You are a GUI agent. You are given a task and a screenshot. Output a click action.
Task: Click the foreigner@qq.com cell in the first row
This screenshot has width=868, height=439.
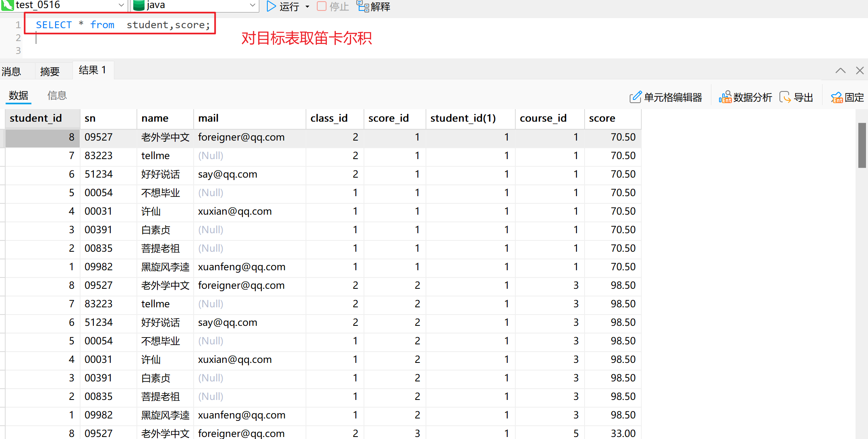pyautogui.click(x=241, y=137)
